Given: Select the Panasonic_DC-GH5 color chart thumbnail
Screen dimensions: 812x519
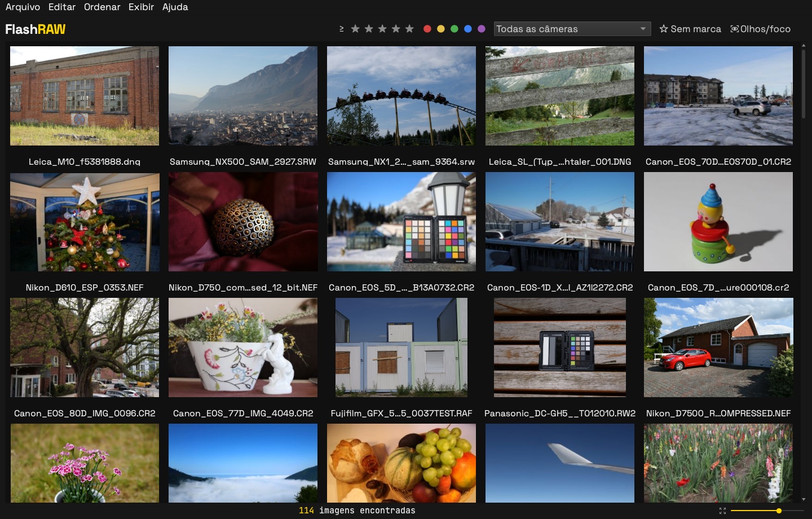Looking at the screenshot, I should [560, 348].
